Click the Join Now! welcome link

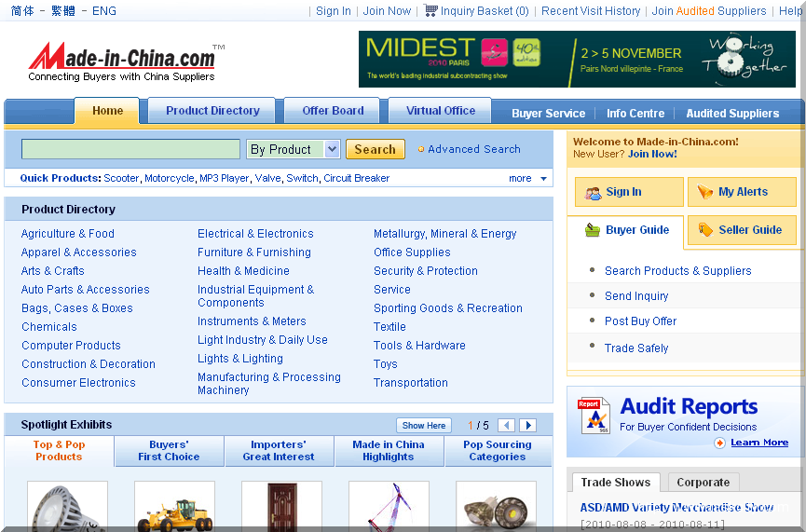[652, 154]
